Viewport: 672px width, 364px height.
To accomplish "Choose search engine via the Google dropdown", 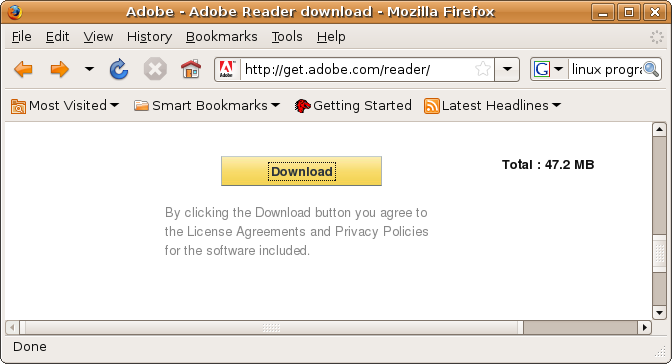I will coord(549,69).
